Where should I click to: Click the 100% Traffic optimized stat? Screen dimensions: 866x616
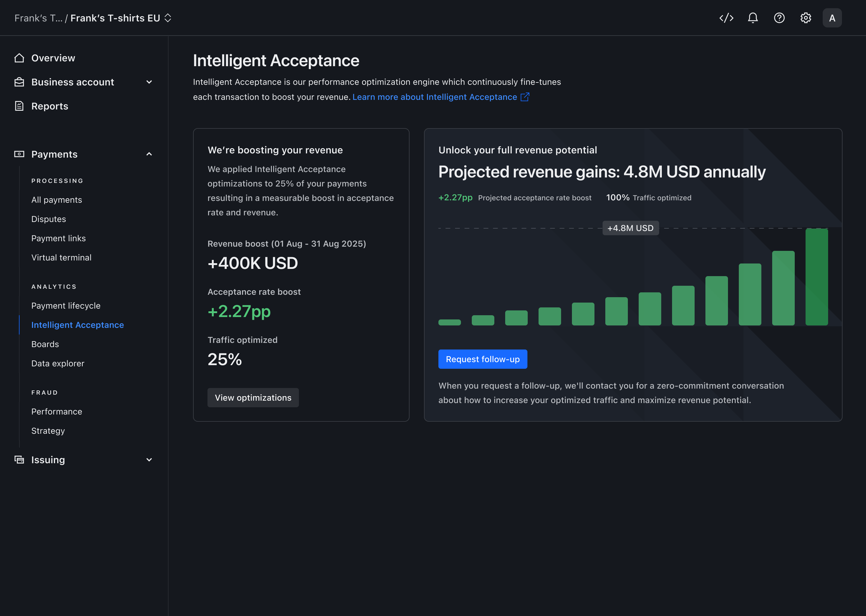pyautogui.click(x=649, y=198)
